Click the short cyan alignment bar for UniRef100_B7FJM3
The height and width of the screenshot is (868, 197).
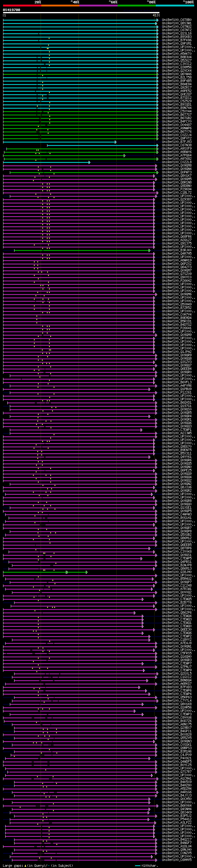pyautogui.click(x=60, y=142)
